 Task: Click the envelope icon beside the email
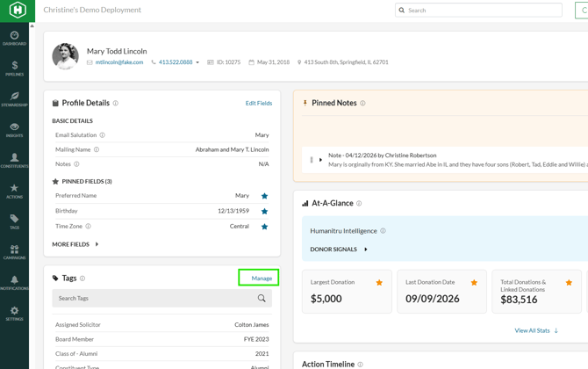pos(90,62)
